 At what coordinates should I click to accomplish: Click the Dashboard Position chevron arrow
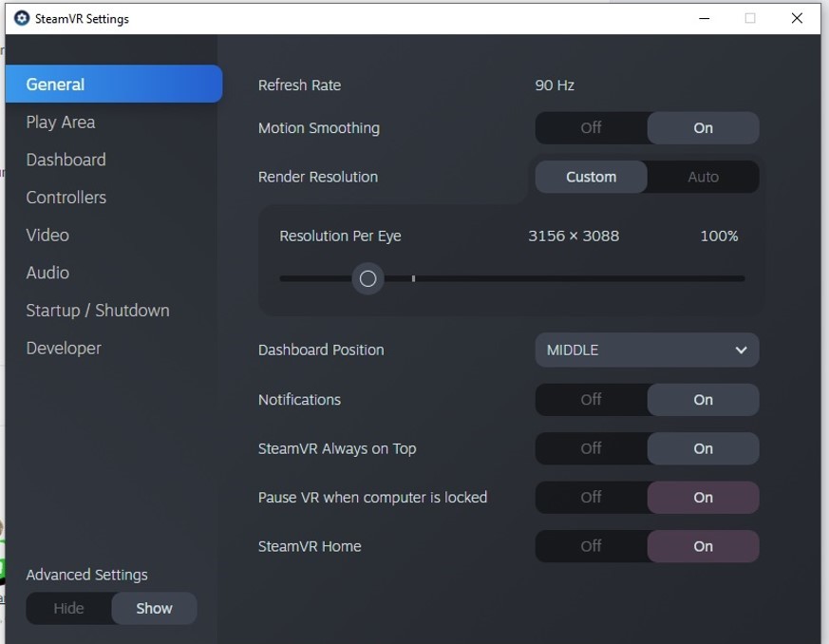click(x=742, y=350)
